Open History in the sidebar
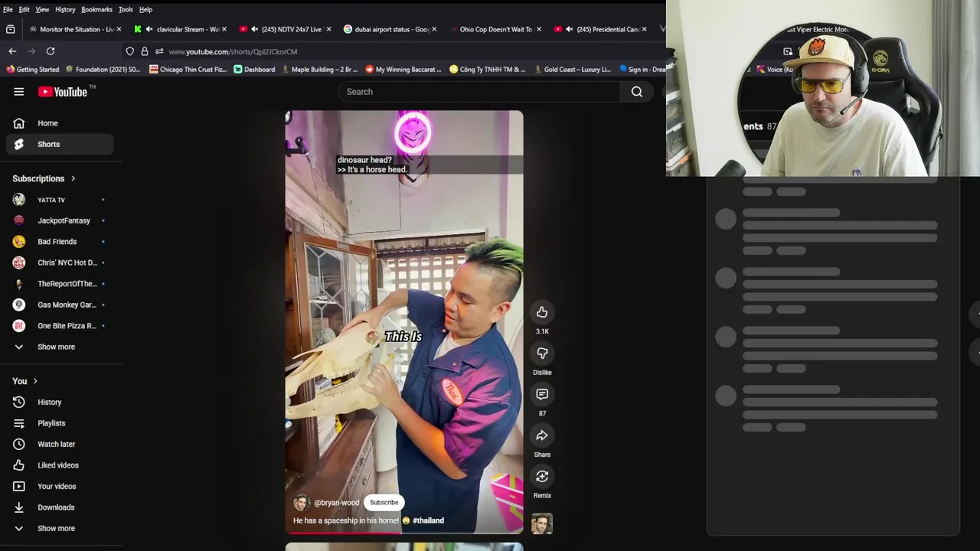980x551 pixels. pos(60,402)
